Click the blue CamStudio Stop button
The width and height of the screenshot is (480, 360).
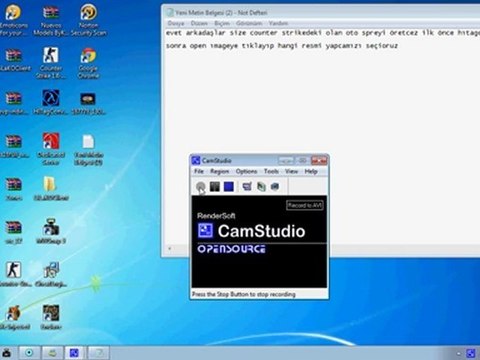[229, 187]
